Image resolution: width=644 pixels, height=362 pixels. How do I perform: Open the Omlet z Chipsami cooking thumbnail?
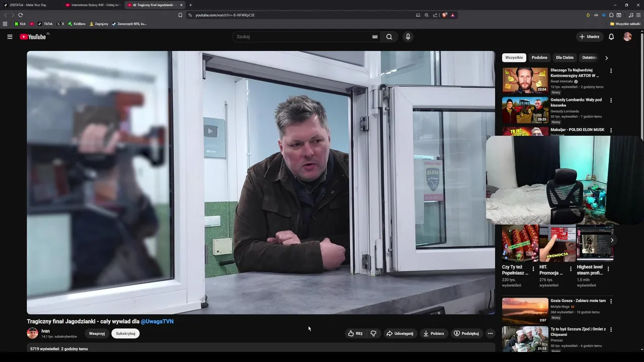(525, 339)
